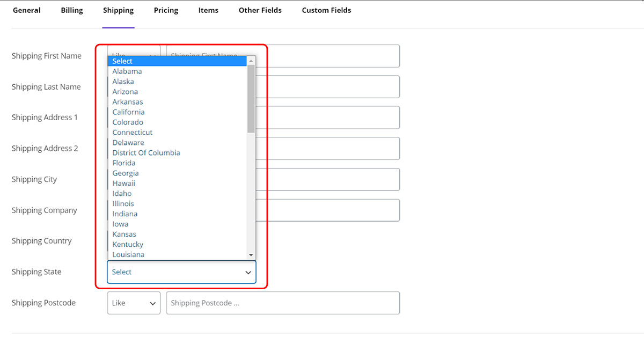Click the Shipping Postcode text field

tap(283, 303)
